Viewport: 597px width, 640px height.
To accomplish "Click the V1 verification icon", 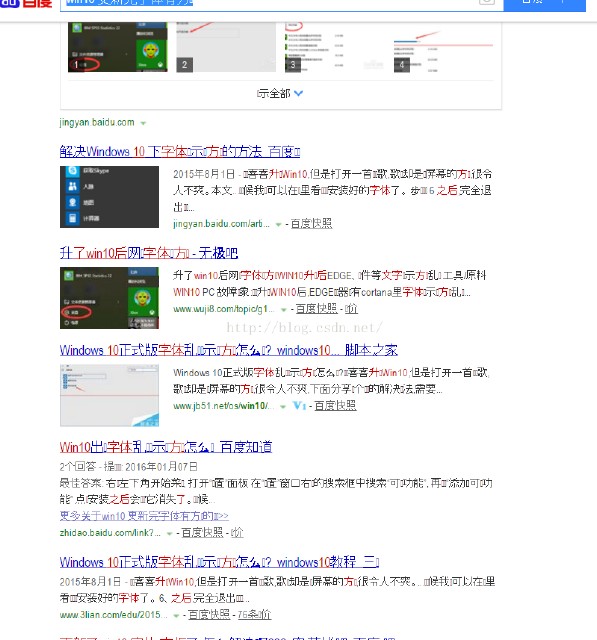I will coord(299,406).
